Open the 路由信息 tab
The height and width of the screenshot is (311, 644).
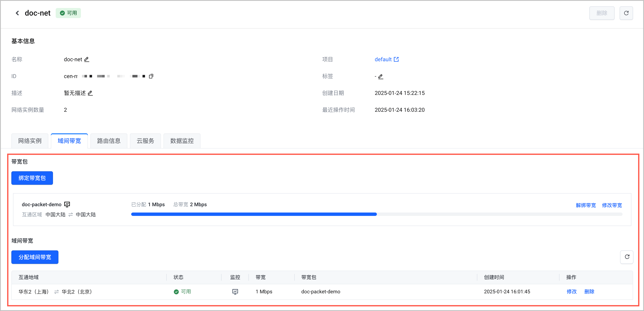pyautogui.click(x=109, y=141)
